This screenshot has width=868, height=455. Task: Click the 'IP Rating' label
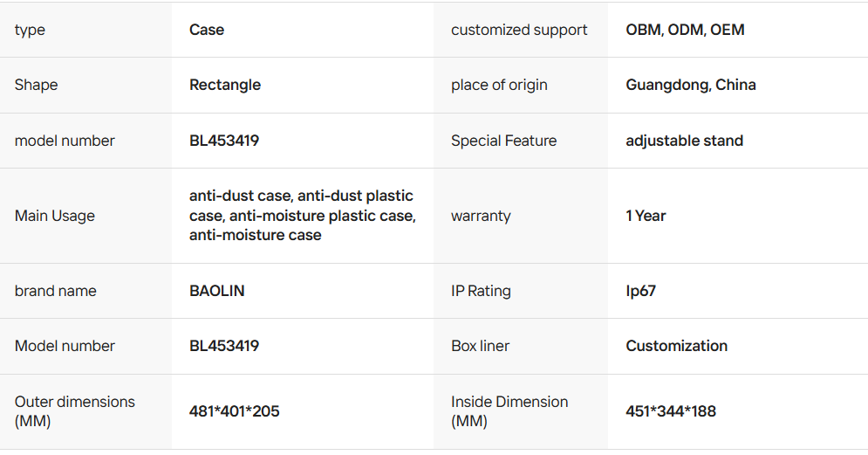click(481, 291)
